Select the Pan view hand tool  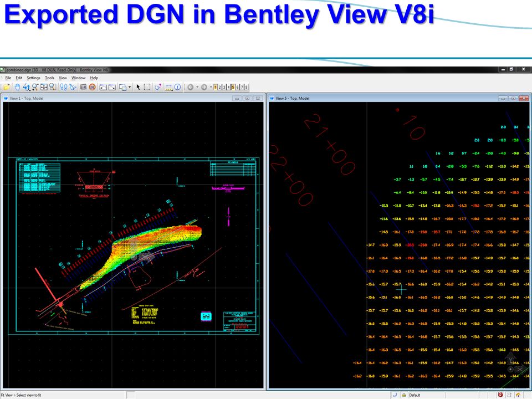pos(17,87)
